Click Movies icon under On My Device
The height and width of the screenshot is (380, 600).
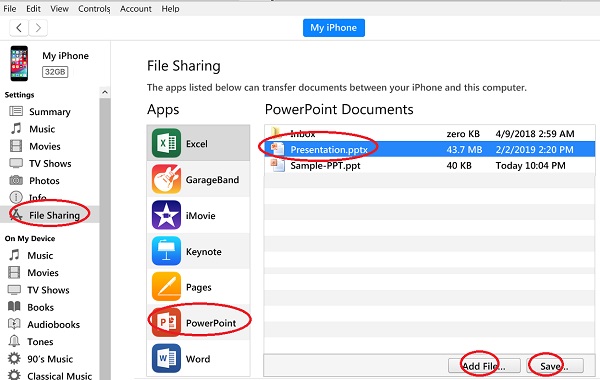click(14, 272)
